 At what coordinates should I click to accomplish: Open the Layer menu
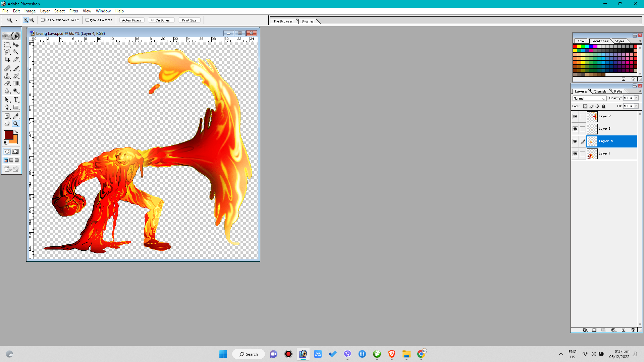pyautogui.click(x=45, y=11)
